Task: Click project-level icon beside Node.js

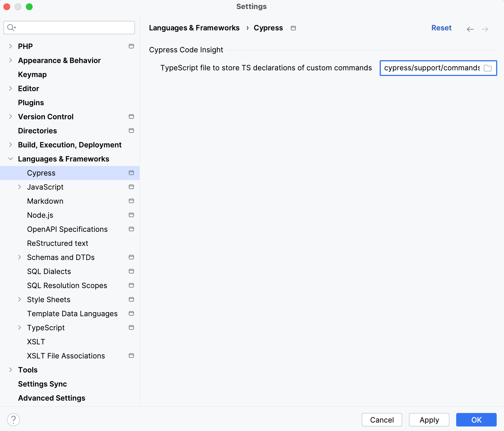Action: (131, 215)
